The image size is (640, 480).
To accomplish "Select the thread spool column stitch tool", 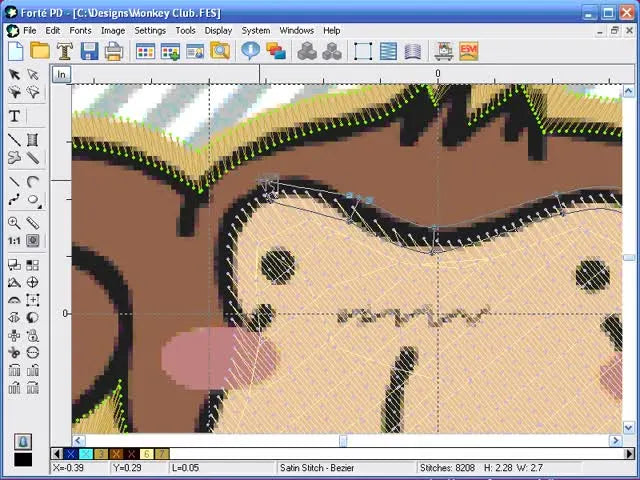I will coord(33,140).
